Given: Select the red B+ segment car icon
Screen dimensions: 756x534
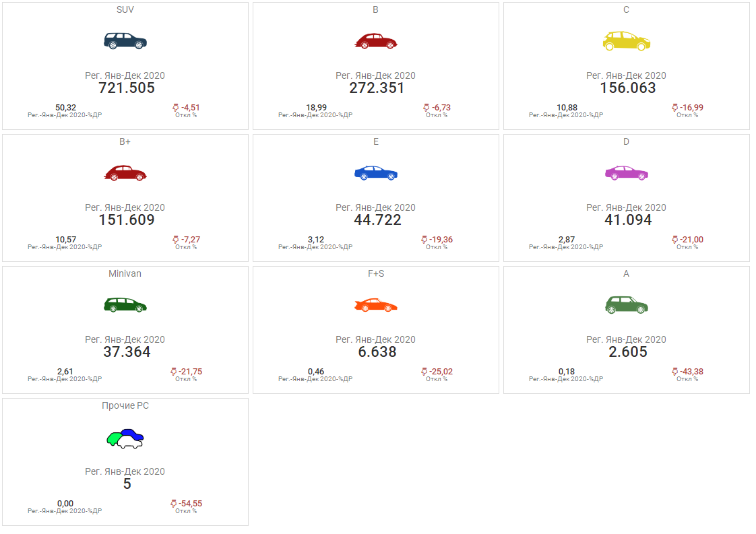Looking at the screenshot, I should (125, 172).
